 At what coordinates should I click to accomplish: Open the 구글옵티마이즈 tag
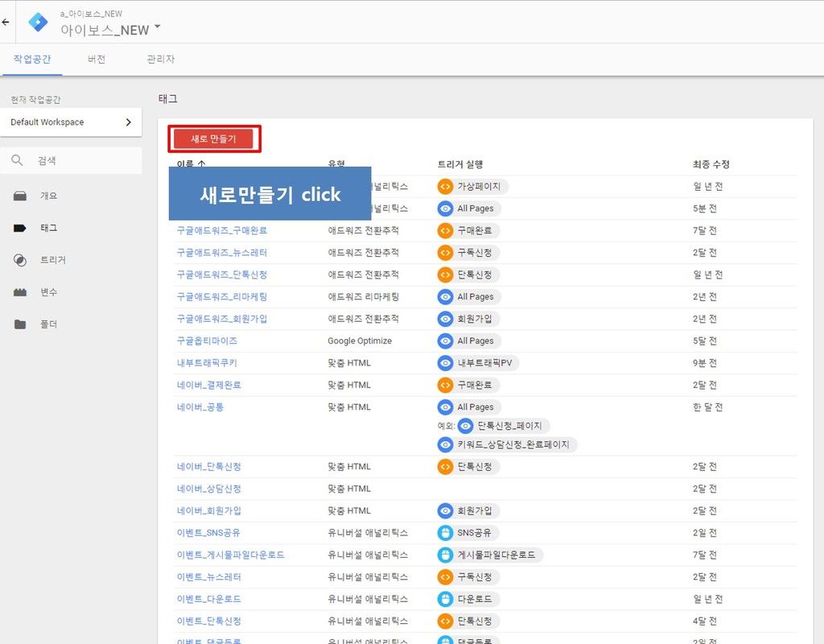pyautogui.click(x=207, y=341)
